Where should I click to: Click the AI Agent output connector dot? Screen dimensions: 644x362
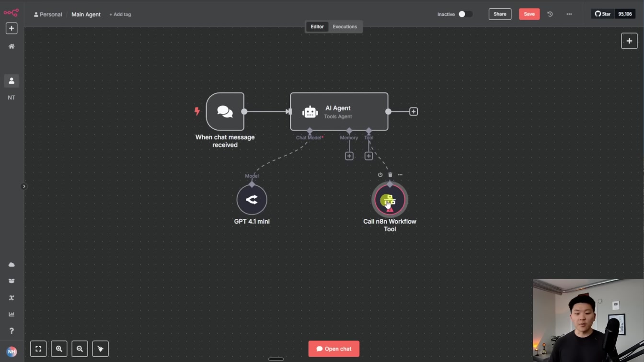tap(388, 112)
